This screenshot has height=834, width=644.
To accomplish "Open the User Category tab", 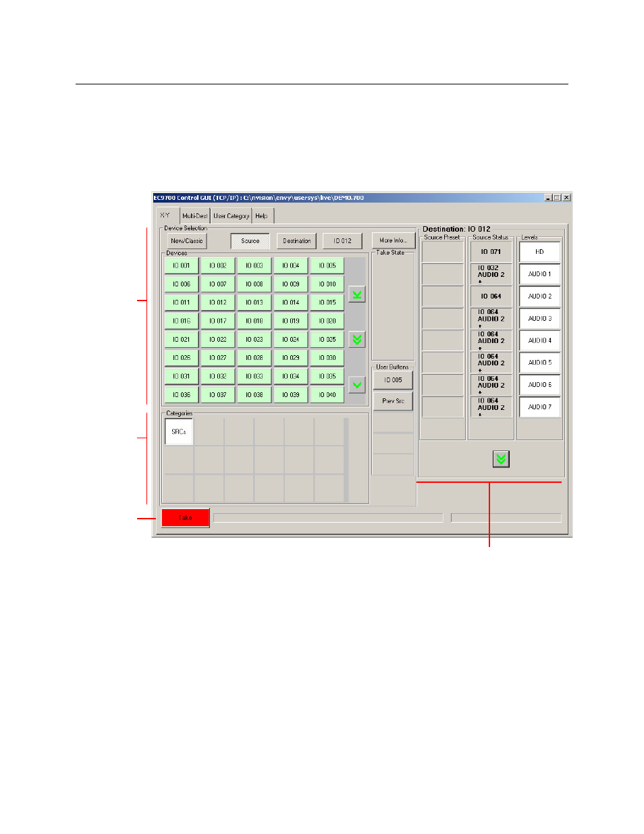I will tap(232, 216).
